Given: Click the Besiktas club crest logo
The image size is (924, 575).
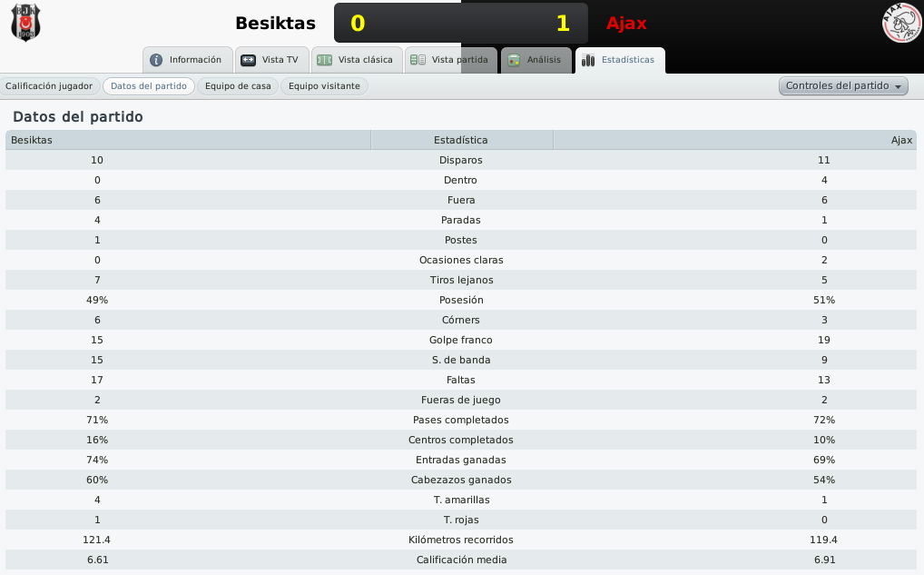Looking at the screenshot, I should point(25,23).
